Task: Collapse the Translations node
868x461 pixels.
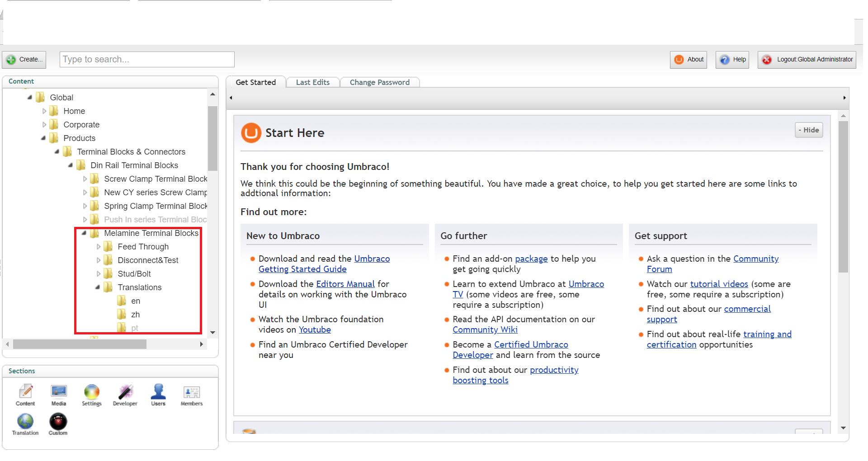Action: coord(98,287)
